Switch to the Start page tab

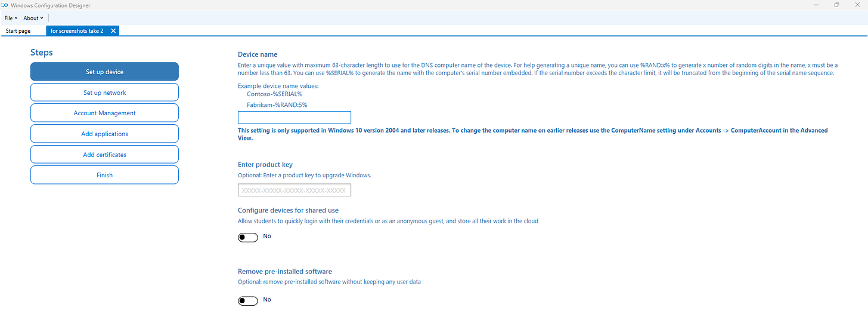[18, 30]
